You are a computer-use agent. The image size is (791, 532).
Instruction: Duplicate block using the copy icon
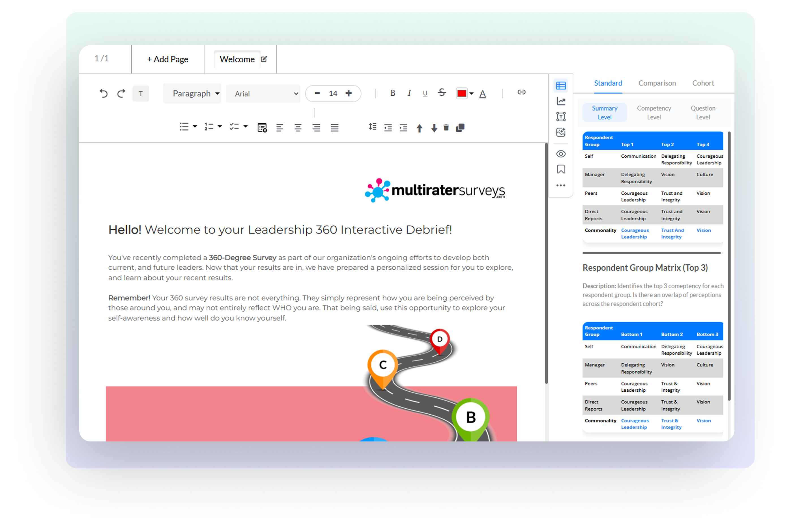click(x=460, y=128)
